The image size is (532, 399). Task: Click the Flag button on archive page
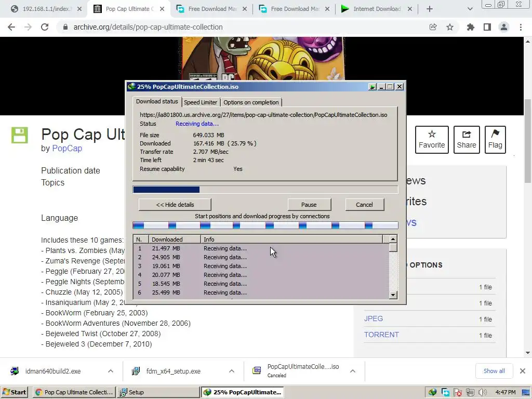tap(495, 140)
